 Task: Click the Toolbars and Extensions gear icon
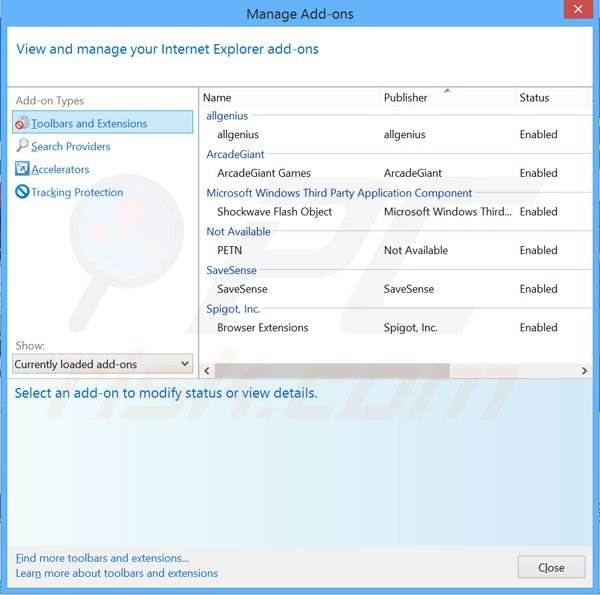(22, 123)
